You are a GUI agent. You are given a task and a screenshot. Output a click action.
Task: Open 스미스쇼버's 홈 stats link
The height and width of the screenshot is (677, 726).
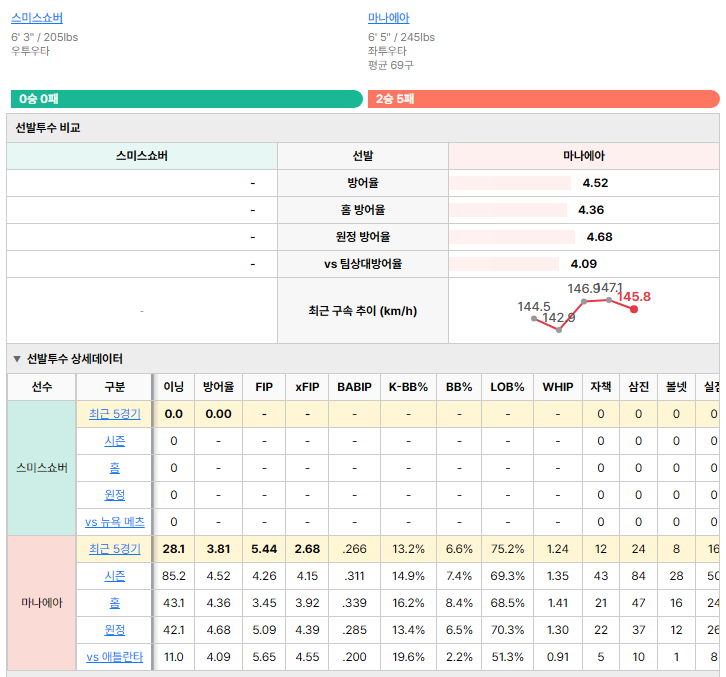114,468
